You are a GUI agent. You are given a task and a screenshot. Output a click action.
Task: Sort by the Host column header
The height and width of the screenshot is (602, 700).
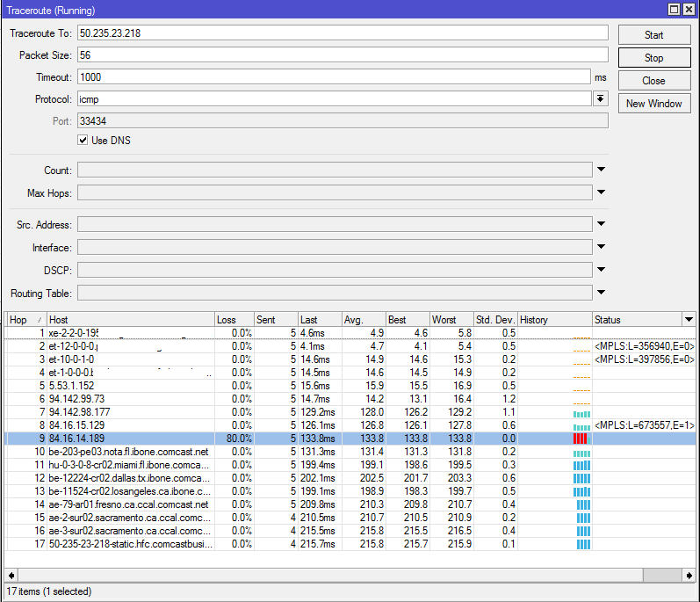[x=131, y=320]
